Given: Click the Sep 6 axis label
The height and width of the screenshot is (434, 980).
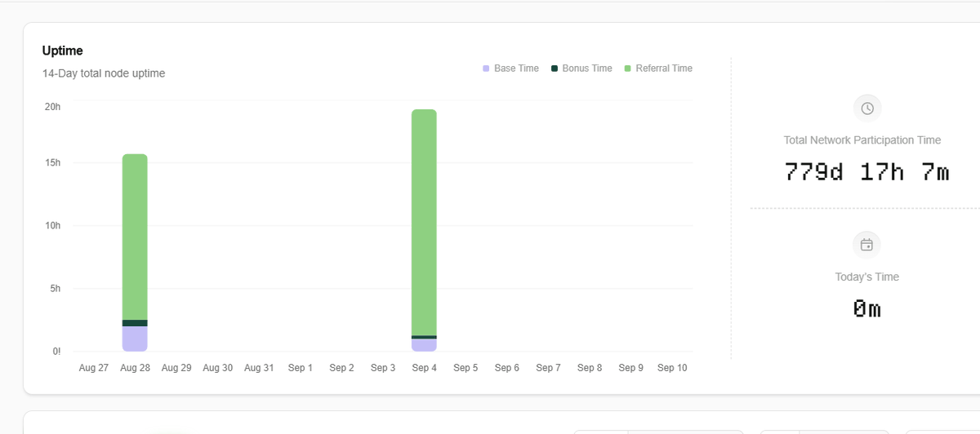Looking at the screenshot, I should tap(506, 368).
